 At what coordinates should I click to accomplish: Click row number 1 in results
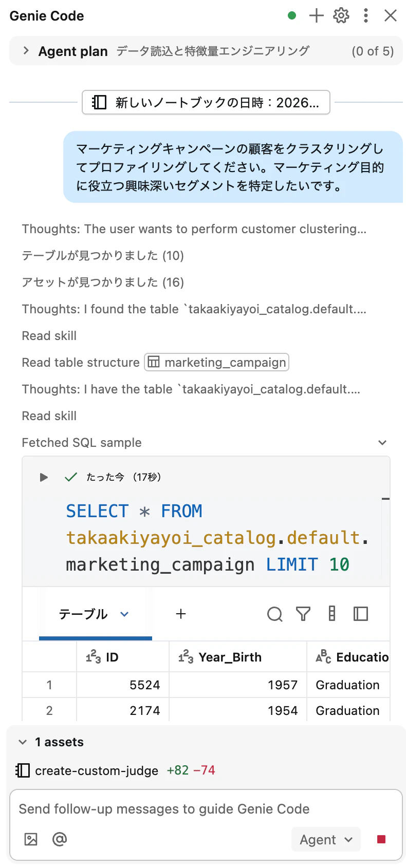(x=49, y=685)
